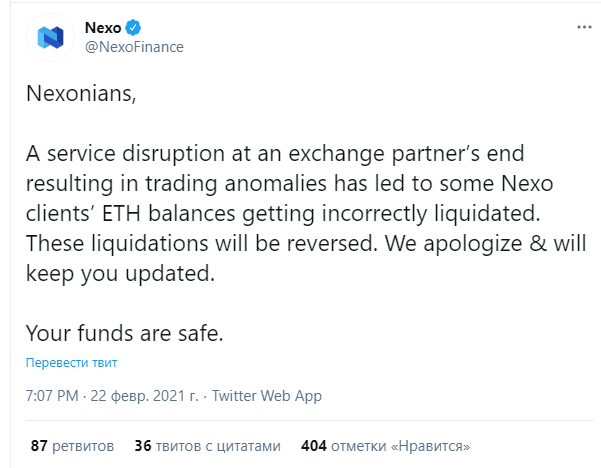Click the retweet count number 87
Screen dimensions: 601x468
[39, 446]
